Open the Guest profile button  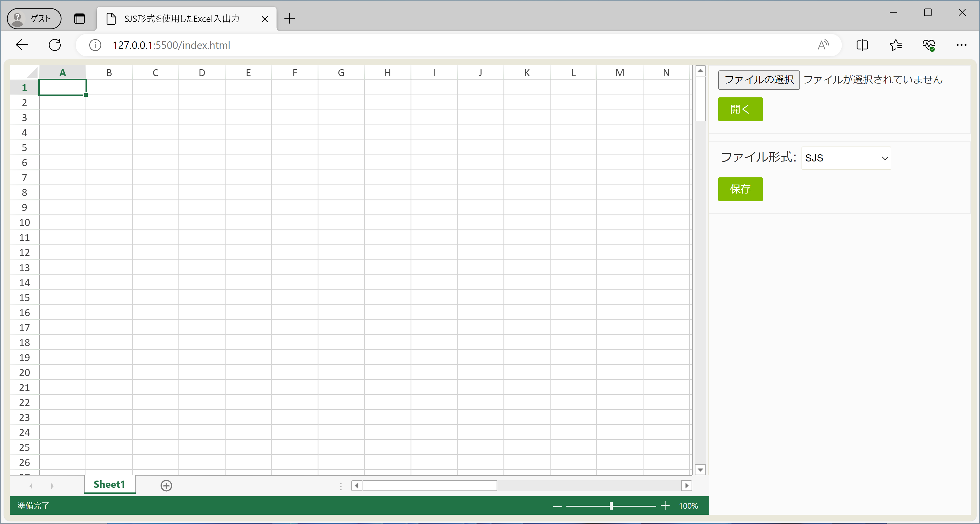click(34, 18)
